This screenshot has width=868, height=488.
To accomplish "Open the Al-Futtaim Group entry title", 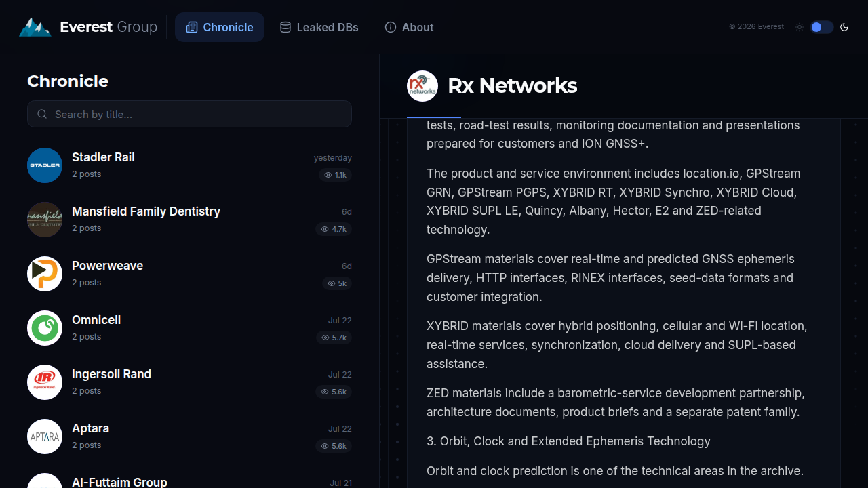I will tap(119, 483).
